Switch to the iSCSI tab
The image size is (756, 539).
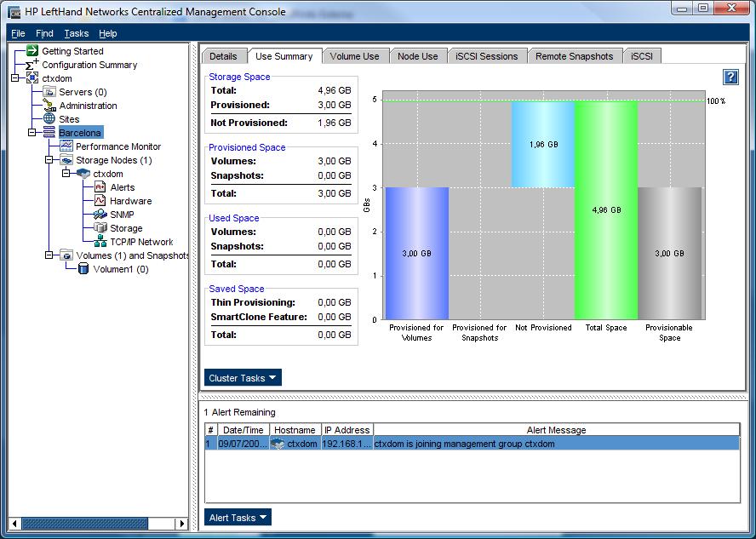[x=642, y=56]
